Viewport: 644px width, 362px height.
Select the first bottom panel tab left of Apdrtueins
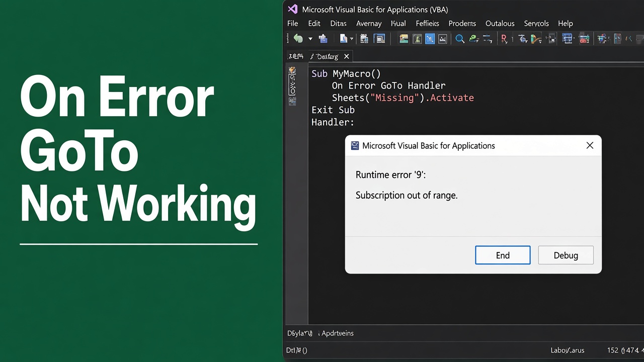[x=300, y=333]
